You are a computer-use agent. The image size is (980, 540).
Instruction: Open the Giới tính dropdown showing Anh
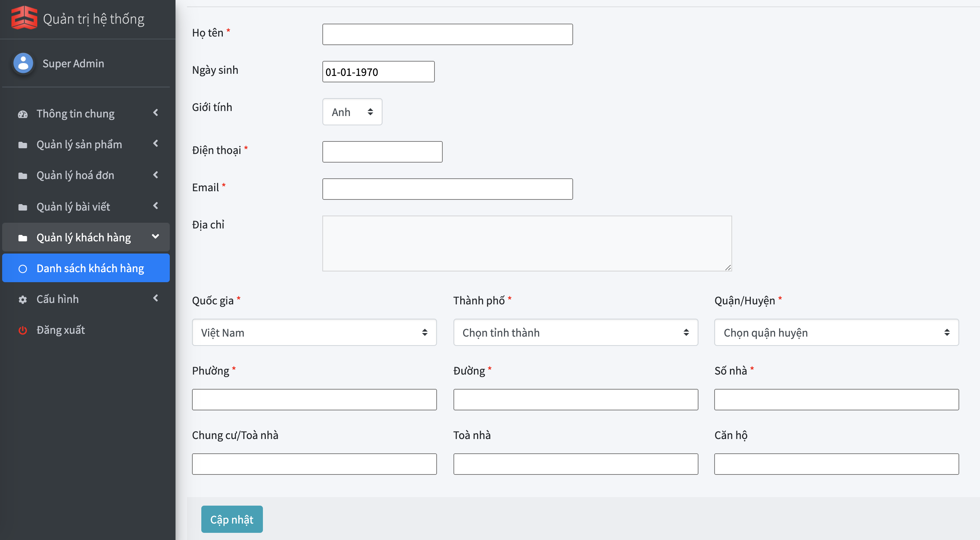point(352,112)
